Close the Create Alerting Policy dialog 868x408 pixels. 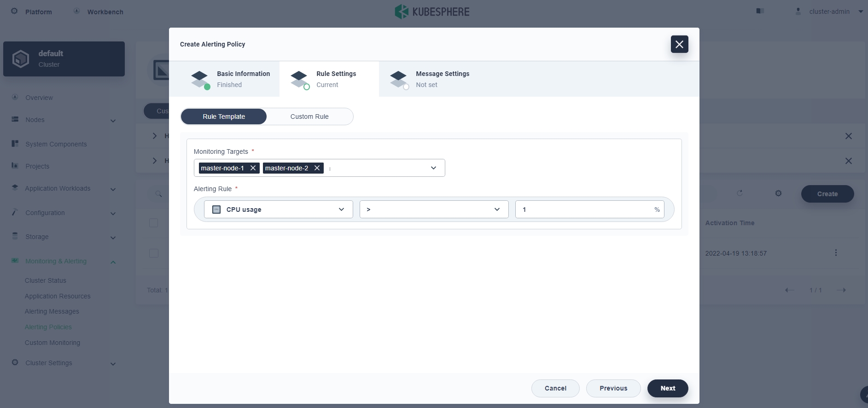[679, 44]
